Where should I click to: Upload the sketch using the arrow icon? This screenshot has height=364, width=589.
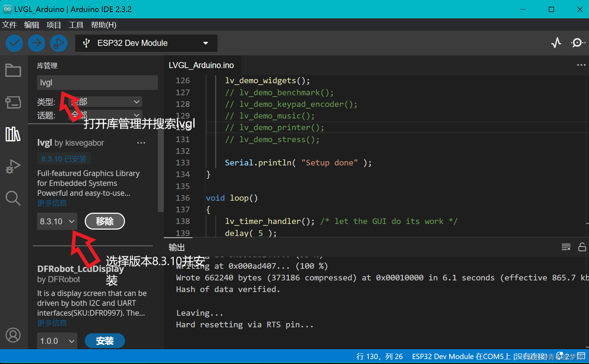click(36, 43)
